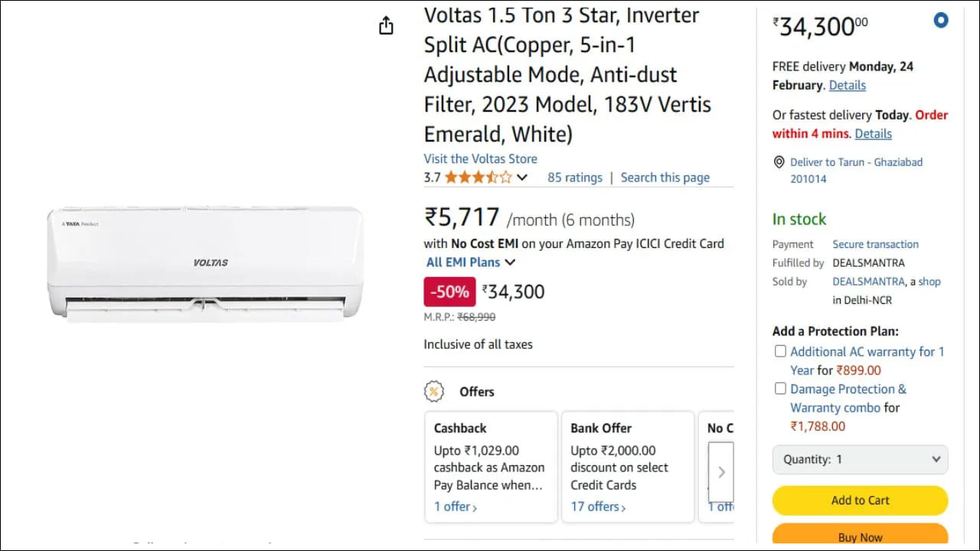The image size is (980, 551).
Task: Click Search this page
Action: tap(665, 177)
